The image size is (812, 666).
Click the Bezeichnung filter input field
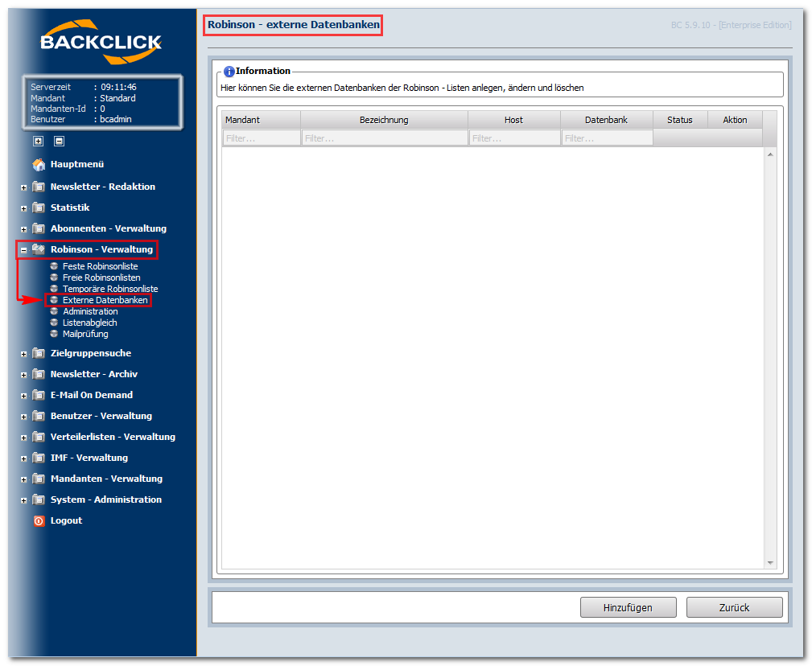[x=384, y=138]
